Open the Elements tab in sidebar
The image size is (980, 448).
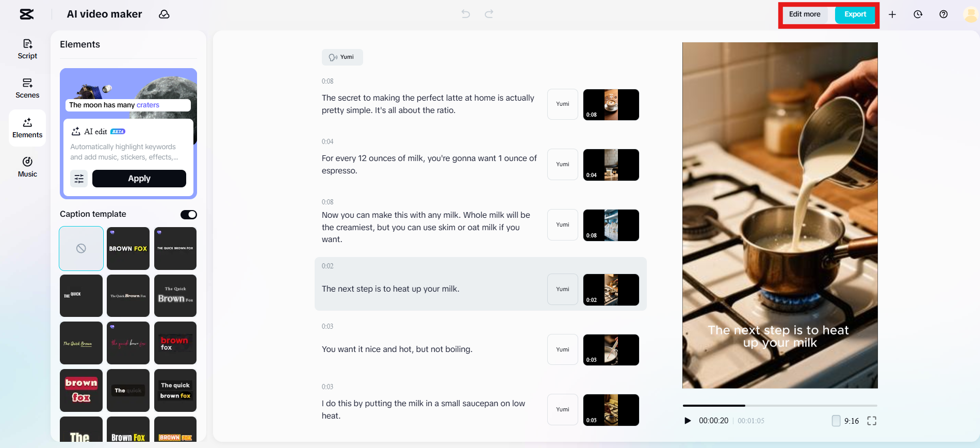pos(27,128)
